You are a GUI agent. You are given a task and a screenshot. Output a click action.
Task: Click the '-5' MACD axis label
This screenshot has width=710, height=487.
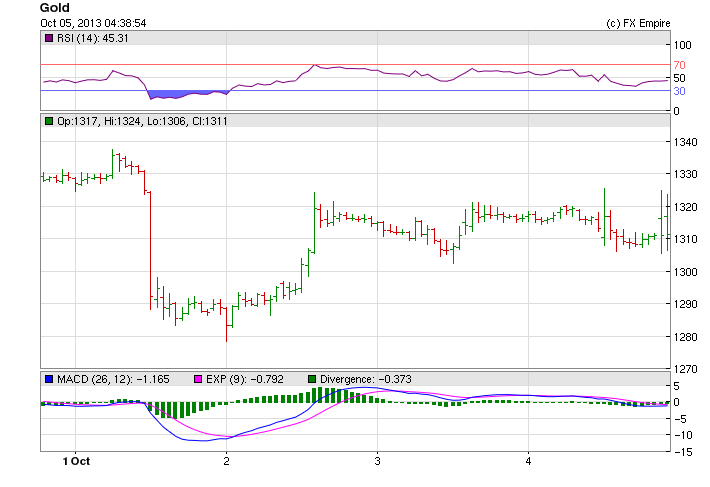pos(680,419)
